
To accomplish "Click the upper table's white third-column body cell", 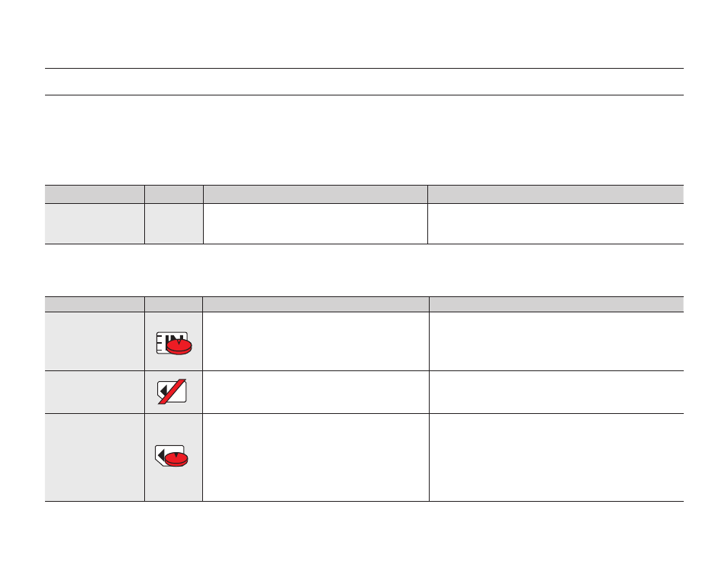I will (315, 224).
